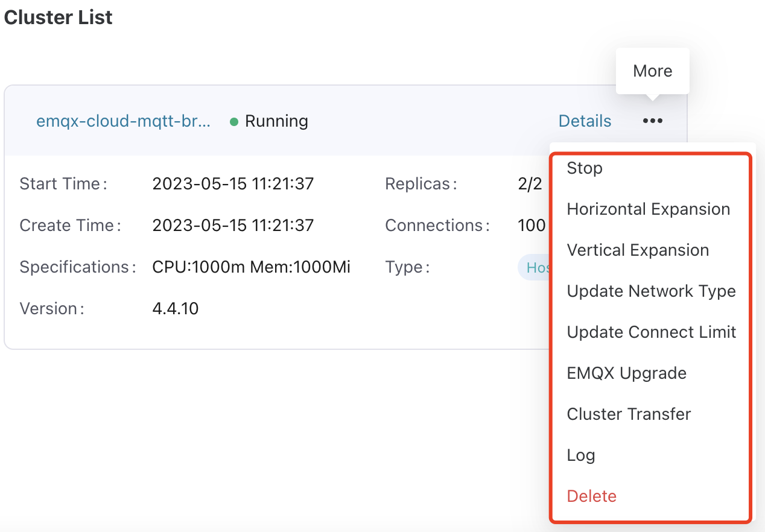Select the Vertical Expansion menu option
The width and height of the screenshot is (765, 532).
click(638, 250)
